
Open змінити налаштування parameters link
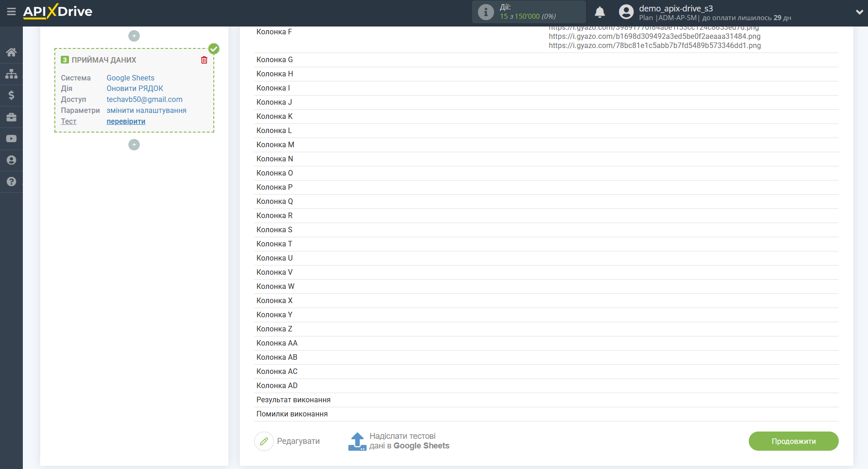(146, 110)
